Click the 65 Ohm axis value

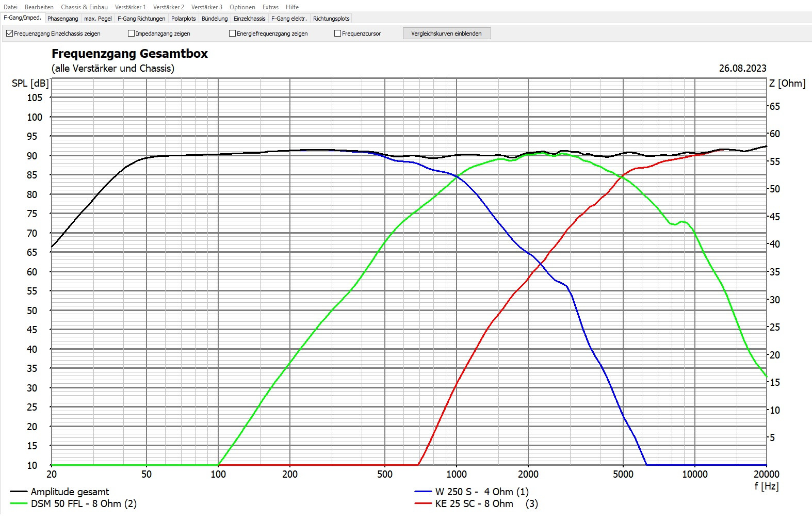click(775, 106)
